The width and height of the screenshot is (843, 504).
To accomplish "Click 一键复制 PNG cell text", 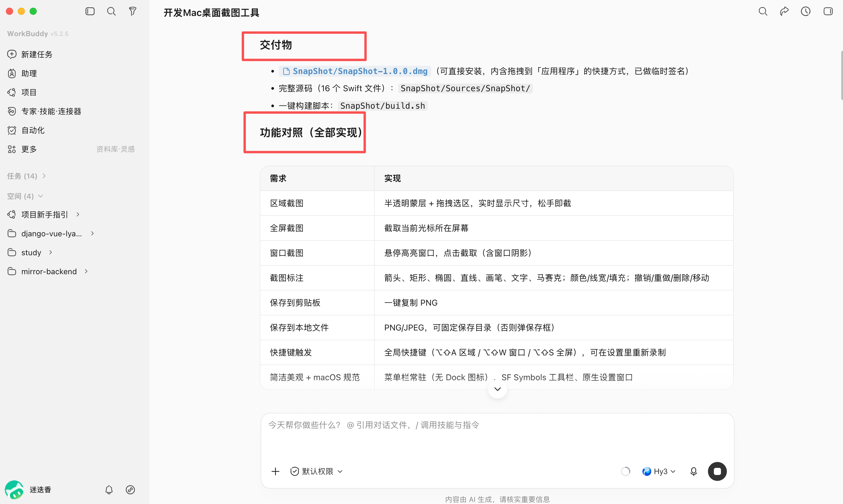I will pyautogui.click(x=411, y=303).
